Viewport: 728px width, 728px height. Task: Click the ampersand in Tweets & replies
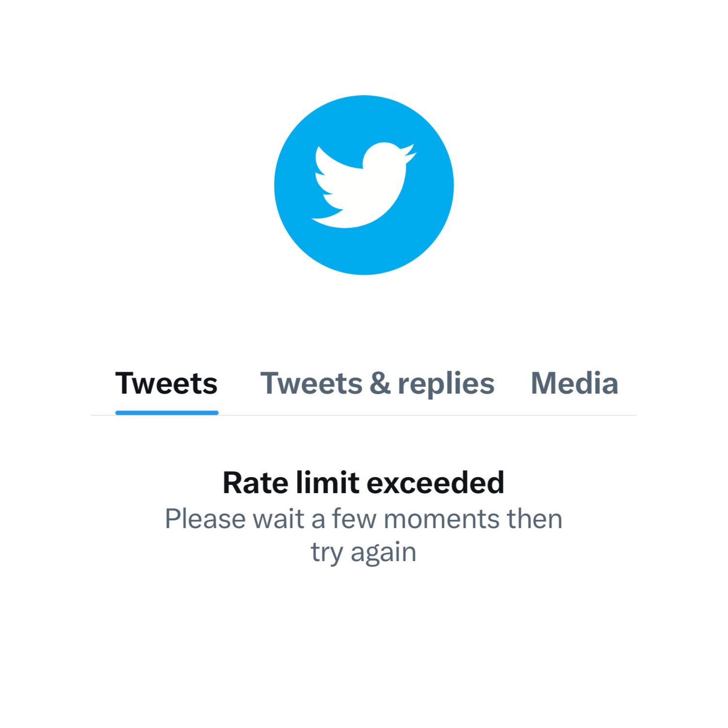point(380,383)
